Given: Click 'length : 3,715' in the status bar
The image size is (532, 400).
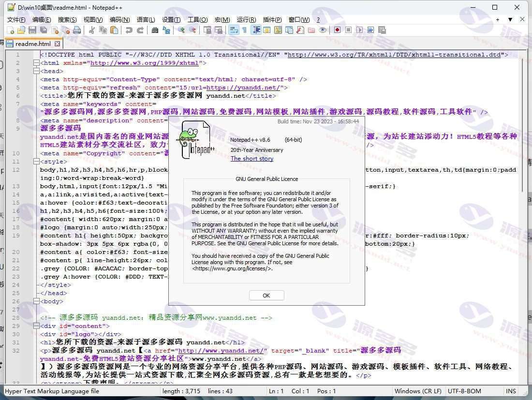Looking at the screenshot, I should [x=181, y=391].
